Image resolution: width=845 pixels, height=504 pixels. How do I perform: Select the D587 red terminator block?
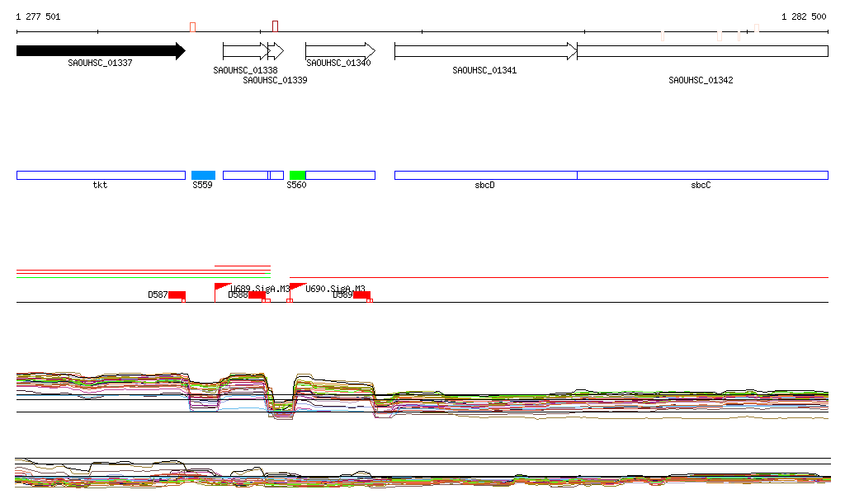point(177,295)
